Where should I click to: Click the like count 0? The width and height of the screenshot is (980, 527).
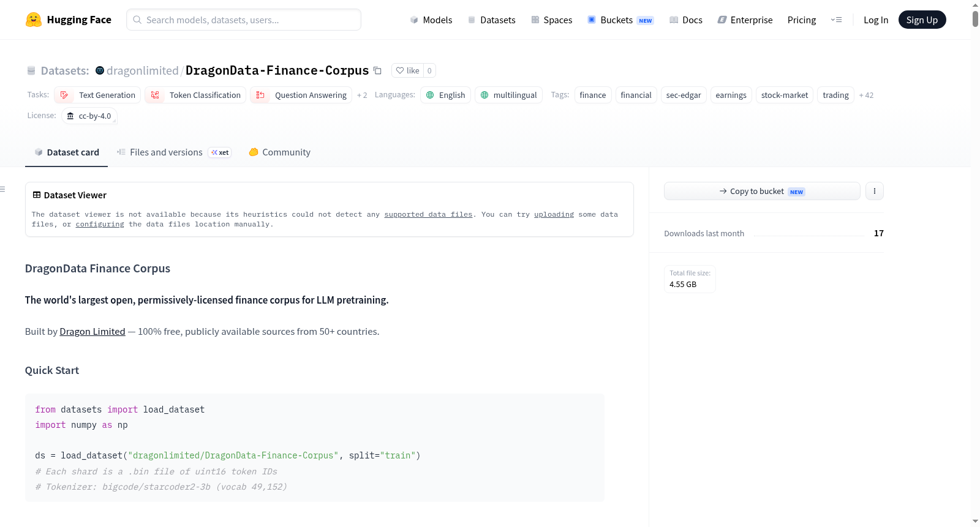[x=429, y=70]
